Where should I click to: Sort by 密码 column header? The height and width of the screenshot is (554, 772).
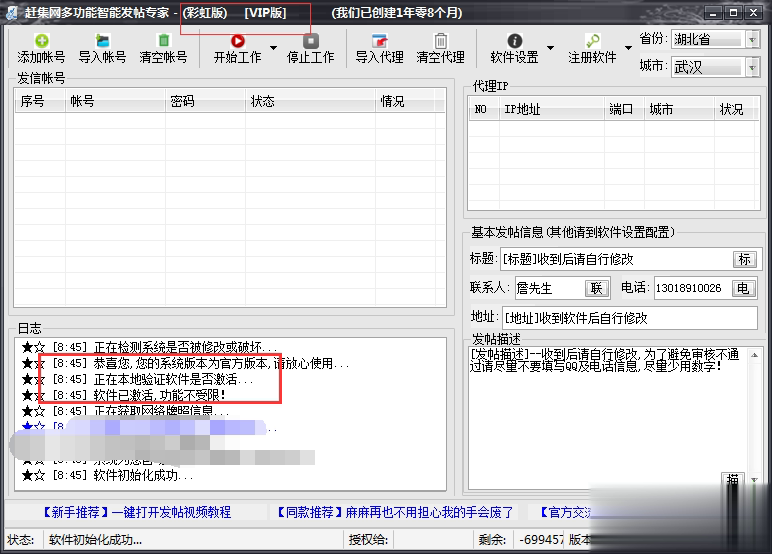[205, 101]
